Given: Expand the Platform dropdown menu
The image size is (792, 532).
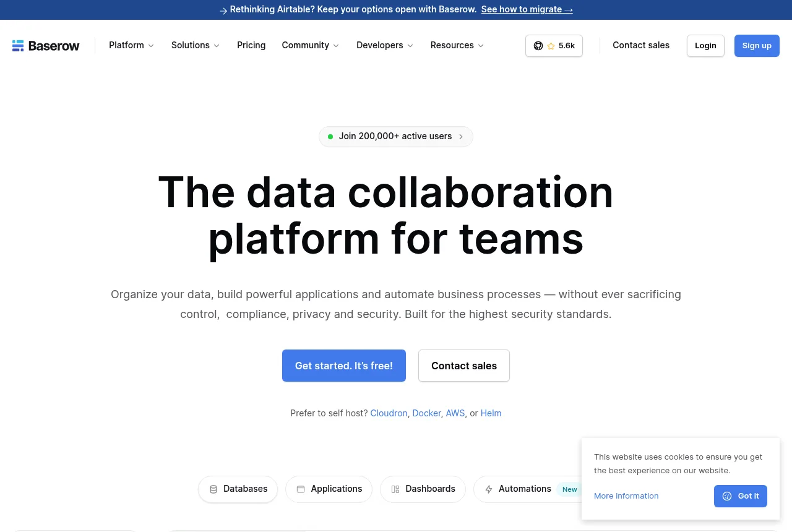Looking at the screenshot, I should tap(131, 45).
